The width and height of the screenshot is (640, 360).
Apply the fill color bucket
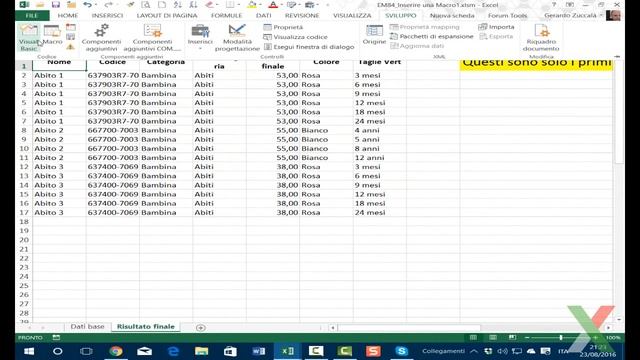(252, 5)
